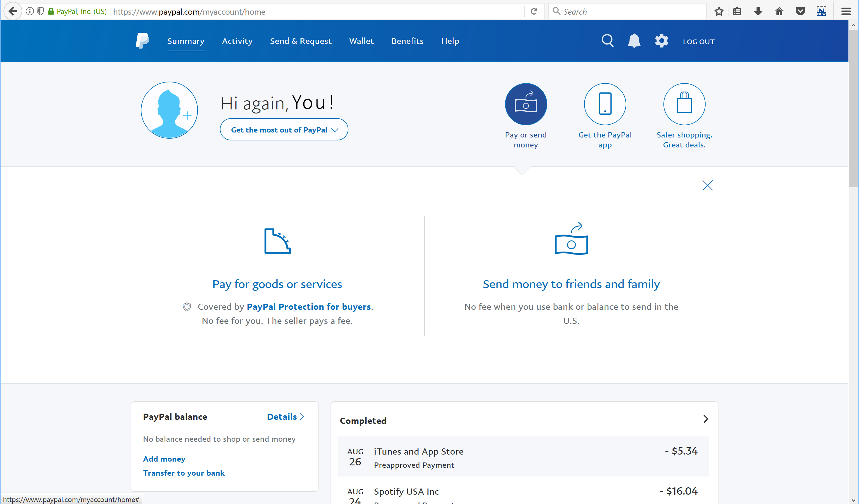
Task: Click the profile photo avatar
Action: click(x=170, y=110)
